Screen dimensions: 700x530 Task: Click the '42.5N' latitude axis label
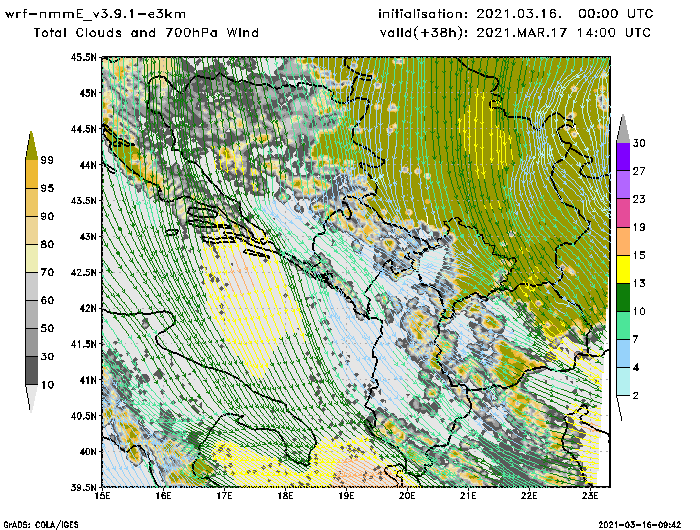[83, 272]
